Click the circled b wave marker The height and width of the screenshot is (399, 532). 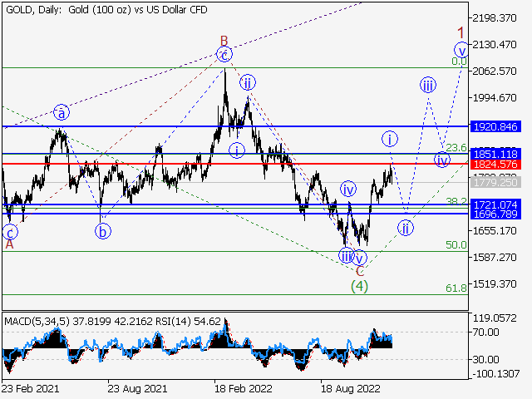click(x=103, y=231)
